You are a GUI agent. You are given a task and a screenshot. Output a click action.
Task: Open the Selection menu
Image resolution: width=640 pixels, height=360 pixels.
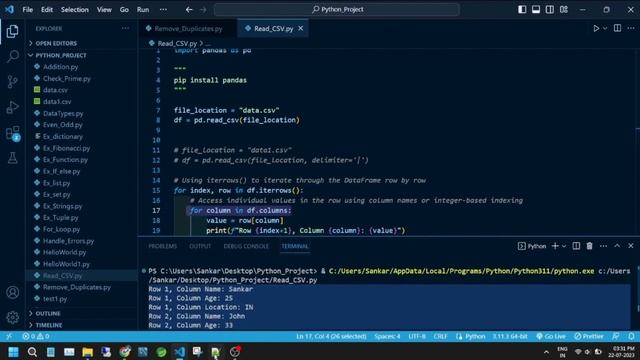tap(75, 9)
